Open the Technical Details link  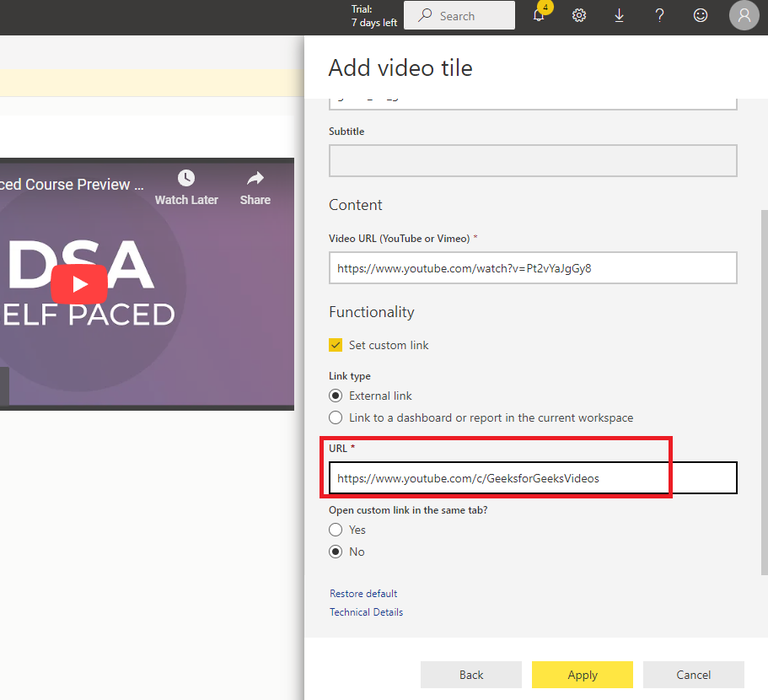click(x=366, y=612)
